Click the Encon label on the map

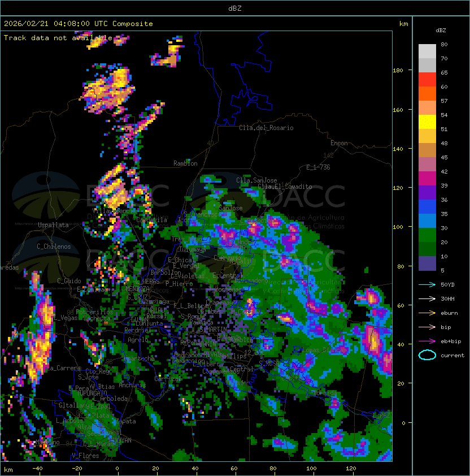339,143
